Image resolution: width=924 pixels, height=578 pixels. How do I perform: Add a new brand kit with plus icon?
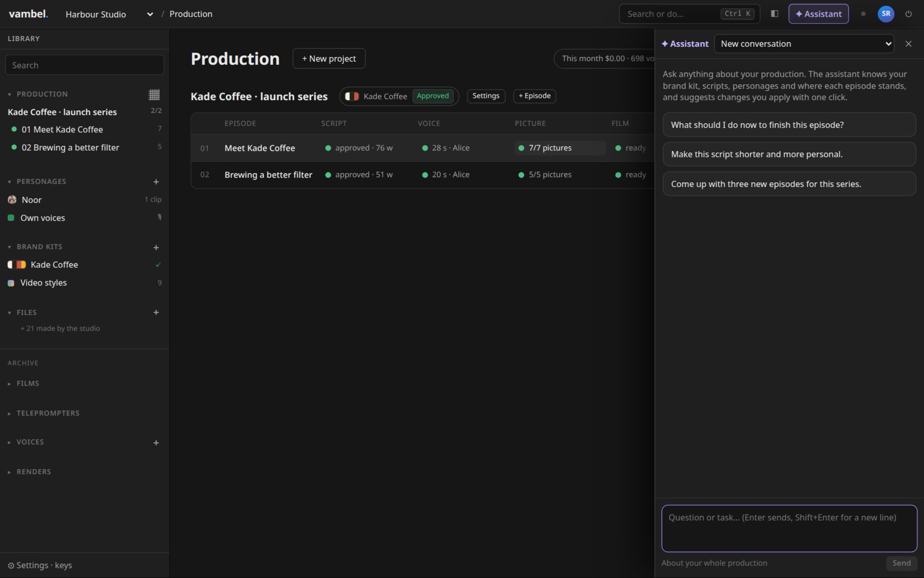click(156, 247)
